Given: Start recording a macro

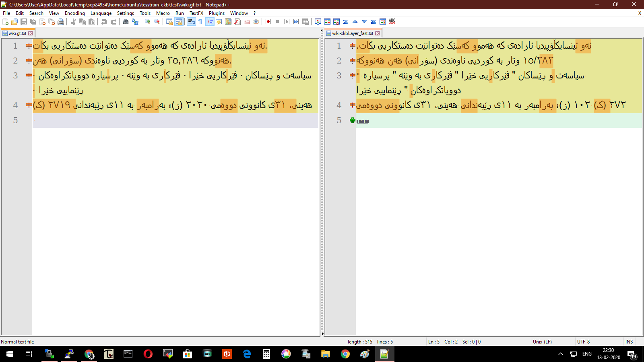Looking at the screenshot, I should click(268, 22).
